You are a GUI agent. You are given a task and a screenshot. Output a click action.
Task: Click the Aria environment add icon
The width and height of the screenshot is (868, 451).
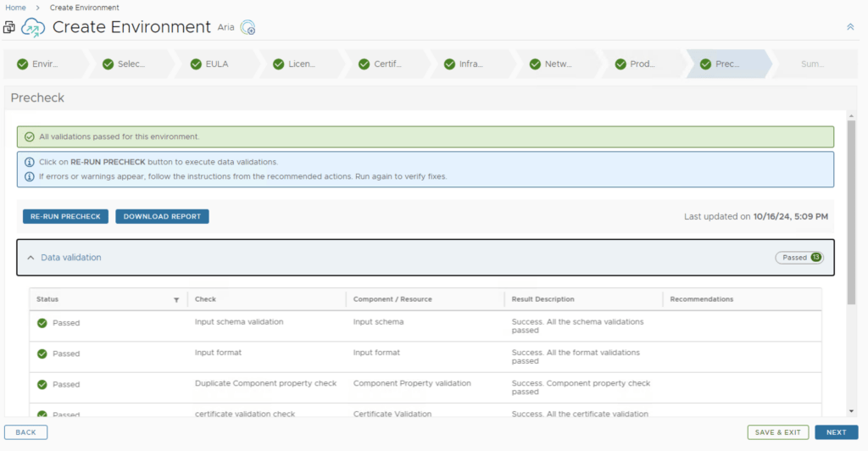pyautogui.click(x=248, y=28)
